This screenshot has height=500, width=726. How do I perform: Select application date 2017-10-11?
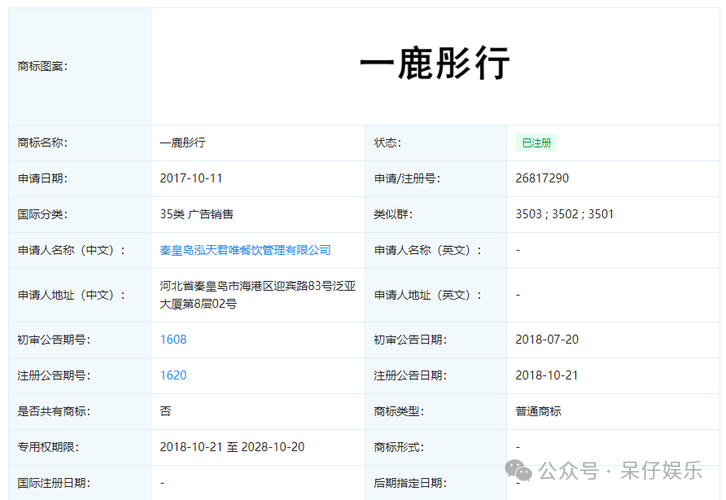pos(191,178)
